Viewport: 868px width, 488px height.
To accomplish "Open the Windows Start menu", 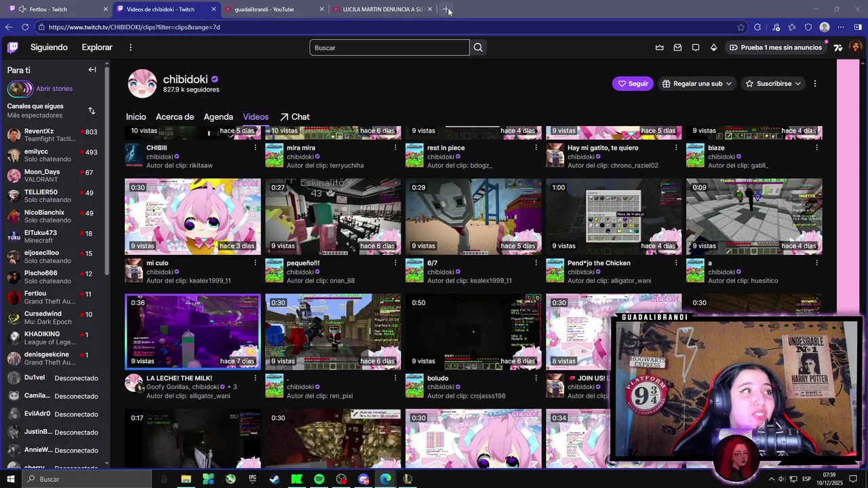I will (10, 479).
